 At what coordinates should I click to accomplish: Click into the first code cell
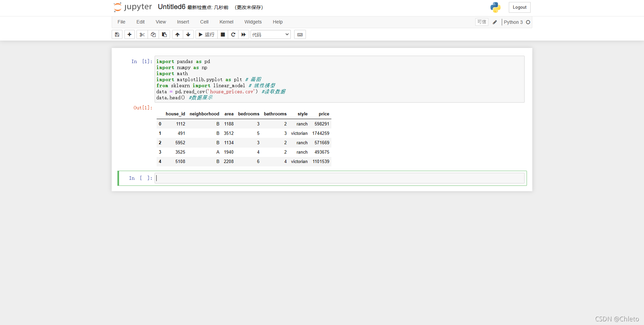coord(339,79)
